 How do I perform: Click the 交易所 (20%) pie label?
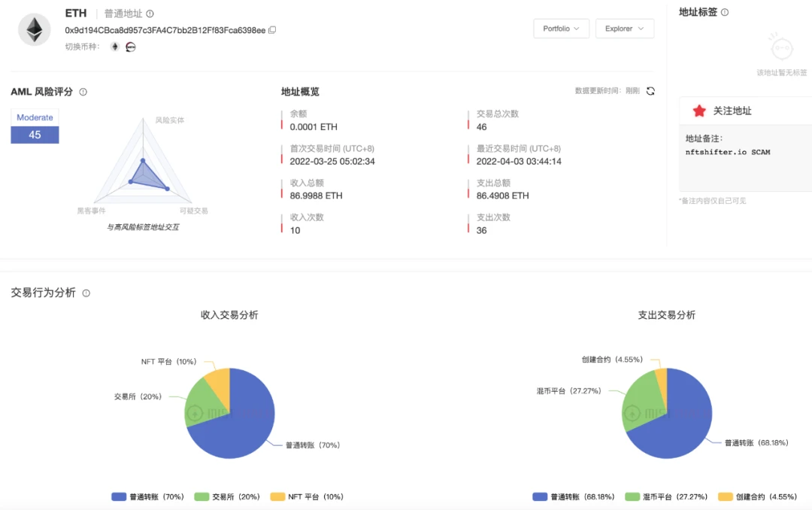click(x=138, y=396)
